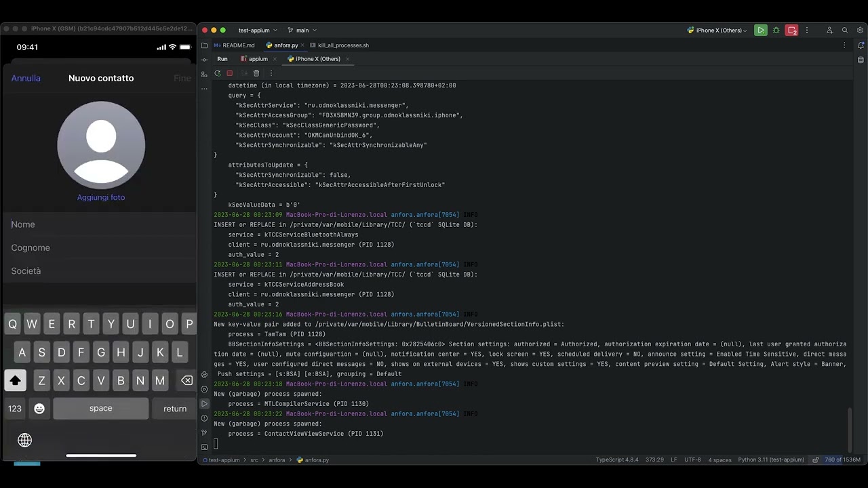The width and height of the screenshot is (868, 488).
Task: Run 'iPhone X (Others)' with green play button
Action: pos(761,30)
